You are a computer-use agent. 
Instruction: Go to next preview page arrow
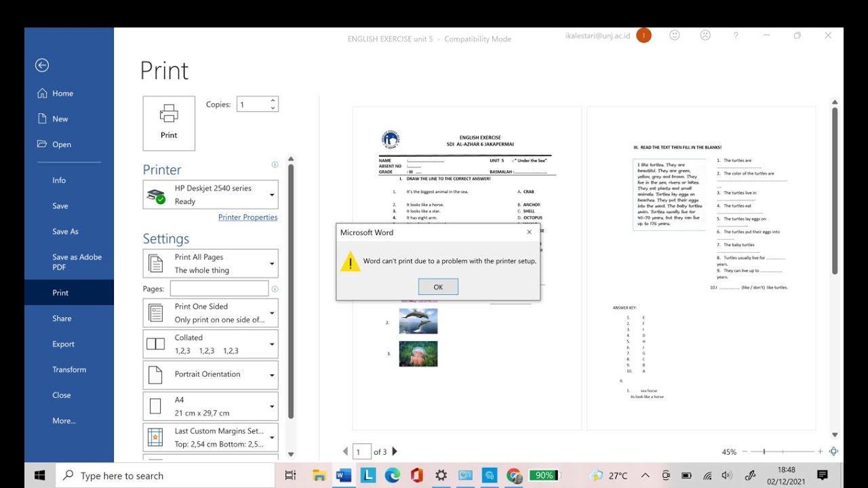click(x=395, y=451)
